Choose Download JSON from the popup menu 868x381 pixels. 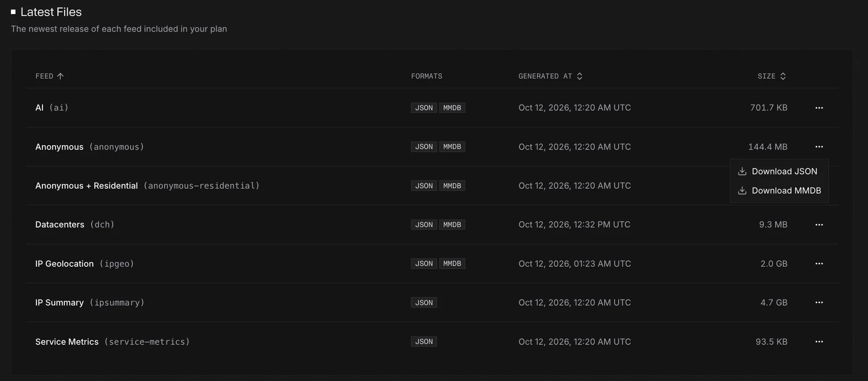tap(779, 171)
